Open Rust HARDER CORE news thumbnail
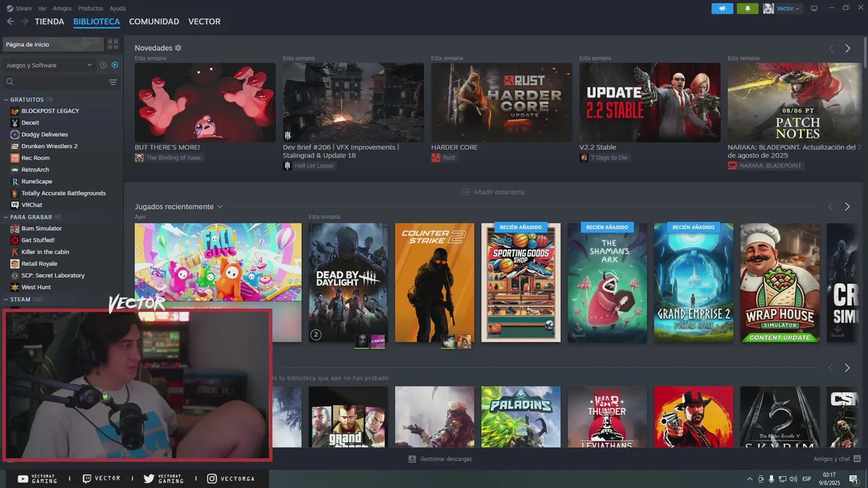This screenshot has height=488, width=868. 501,102
